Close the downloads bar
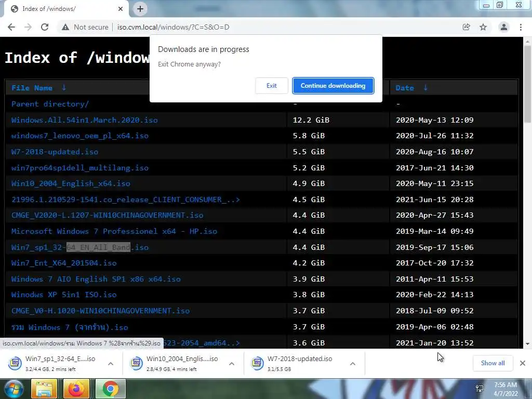Viewport: 532px width, 399px height. pyautogui.click(x=523, y=363)
